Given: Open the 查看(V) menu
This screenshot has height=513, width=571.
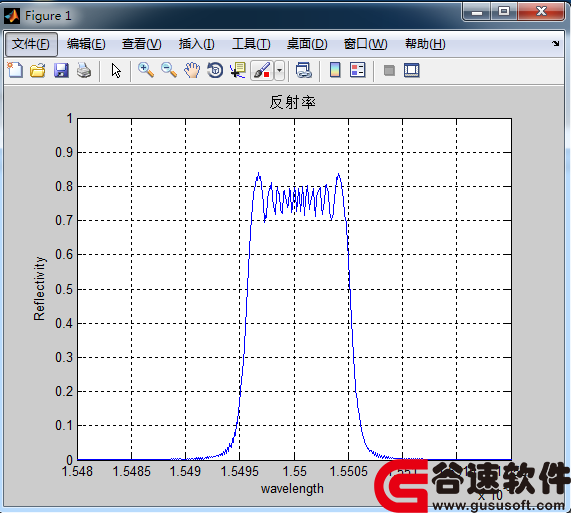Looking at the screenshot, I should (142, 44).
